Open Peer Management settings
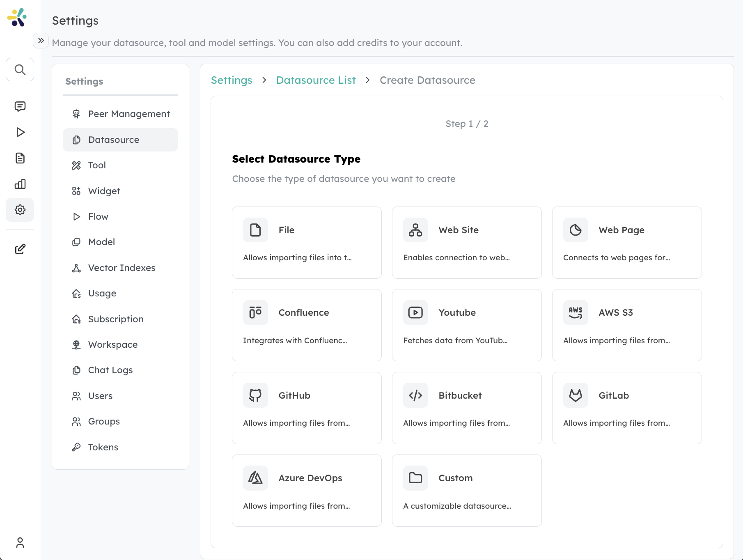Viewport: 743px width, 560px height. tap(128, 114)
